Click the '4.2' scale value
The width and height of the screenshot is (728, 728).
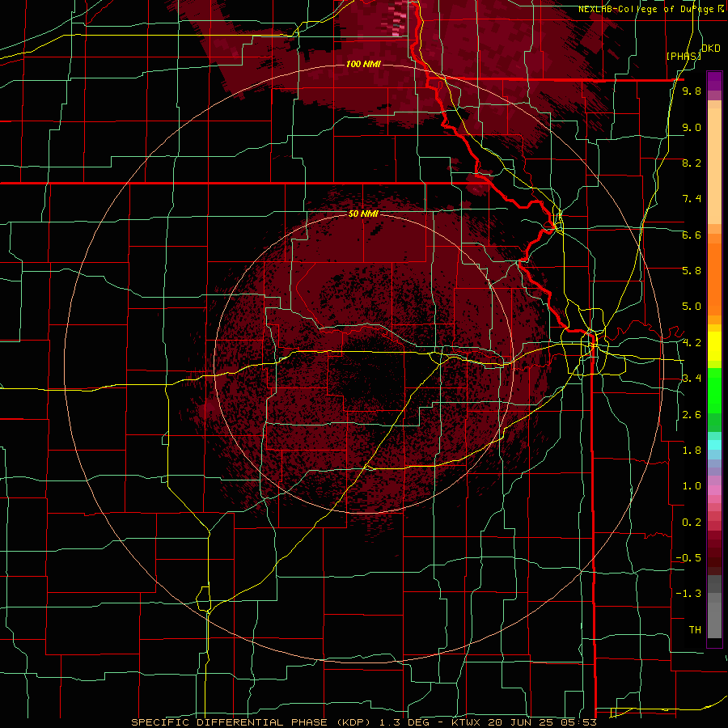click(692, 343)
